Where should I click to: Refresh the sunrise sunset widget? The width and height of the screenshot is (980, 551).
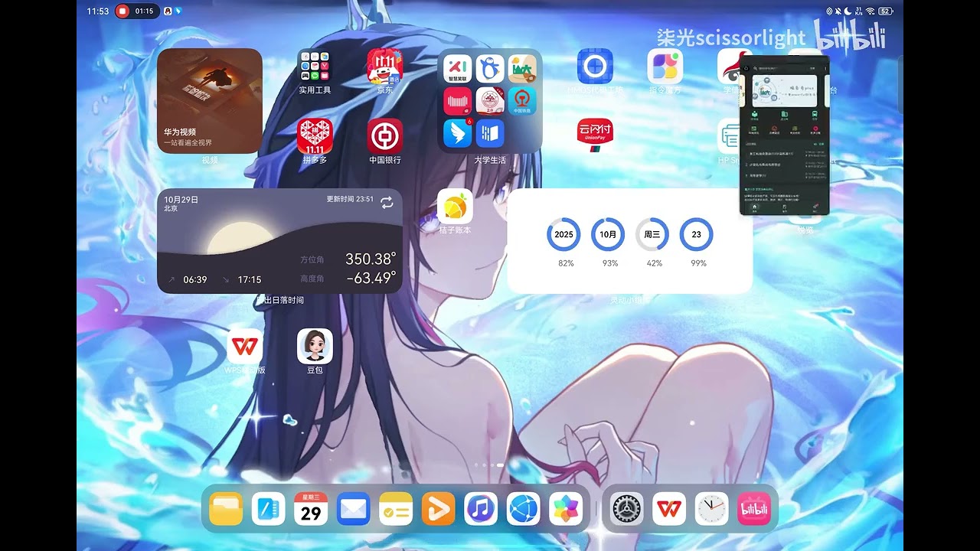pyautogui.click(x=387, y=203)
